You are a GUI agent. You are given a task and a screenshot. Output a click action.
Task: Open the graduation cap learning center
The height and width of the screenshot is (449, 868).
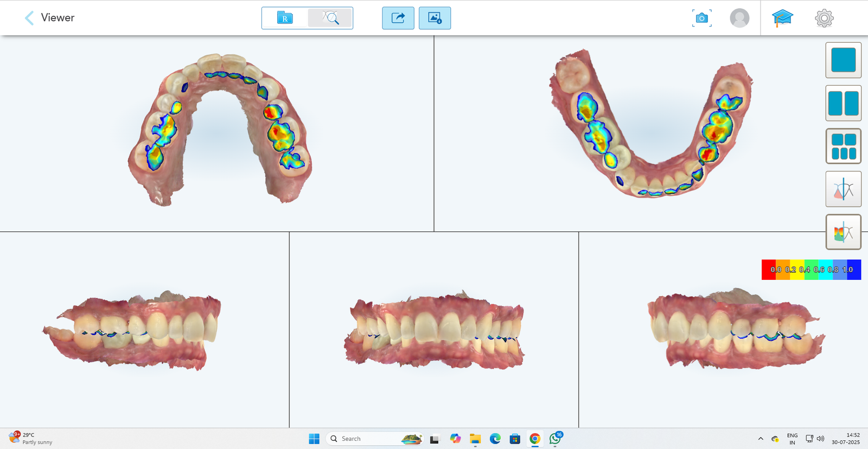(782, 18)
